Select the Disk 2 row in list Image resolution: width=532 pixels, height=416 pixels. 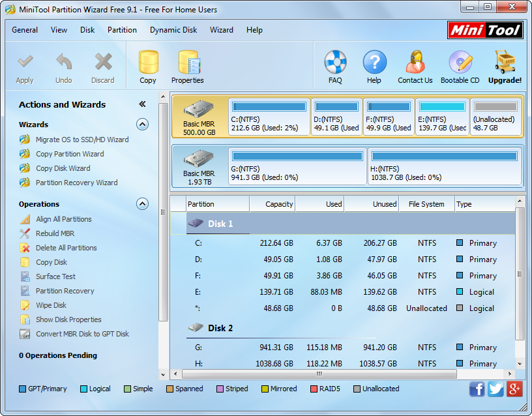click(x=343, y=328)
